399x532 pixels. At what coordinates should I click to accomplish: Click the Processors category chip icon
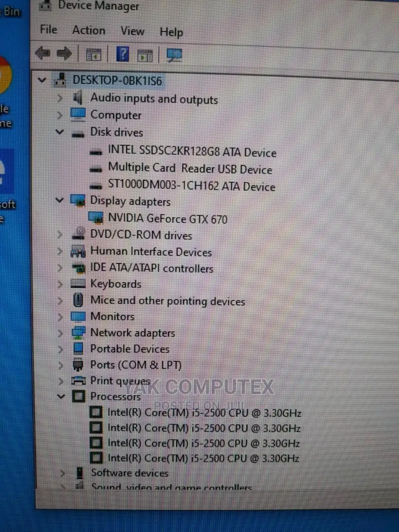79,396
